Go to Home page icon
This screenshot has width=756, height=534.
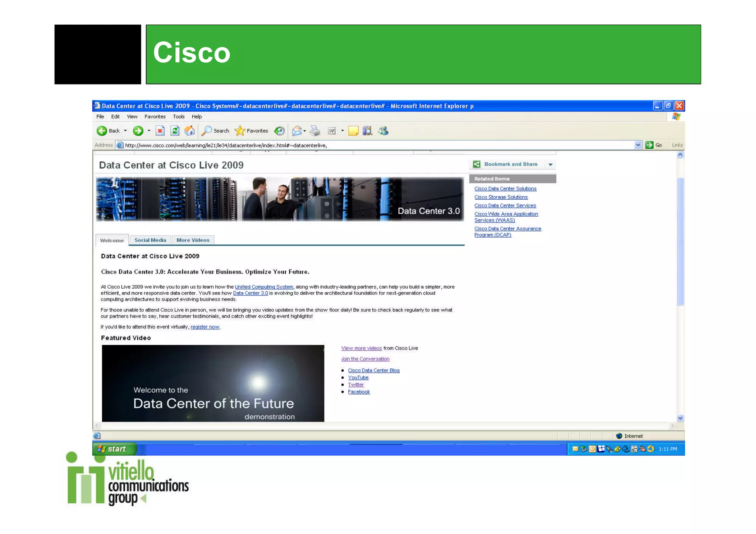pyautogui.click(x=189, y=131)
